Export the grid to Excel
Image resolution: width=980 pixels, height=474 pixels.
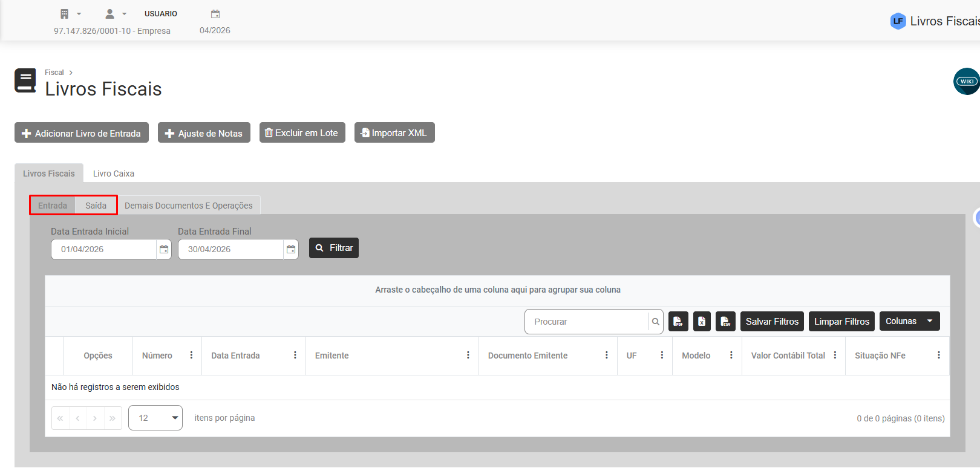tap(702, 322)
